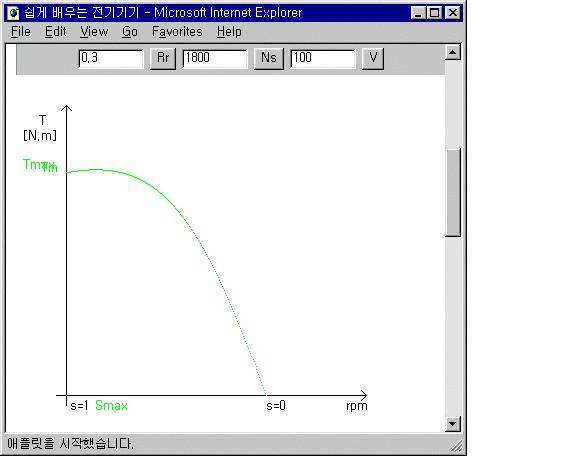Open the Help menu
Screen dimensions: 580x456
(x=229, y=32)
